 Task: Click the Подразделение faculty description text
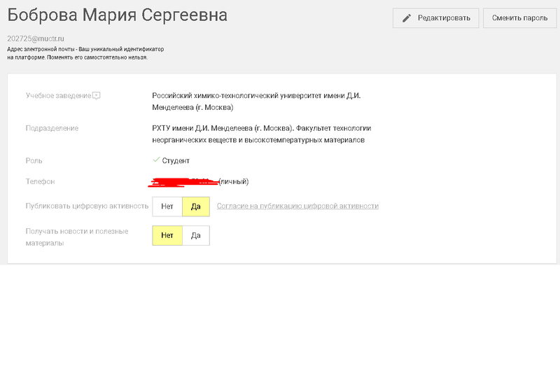point(261,134)
